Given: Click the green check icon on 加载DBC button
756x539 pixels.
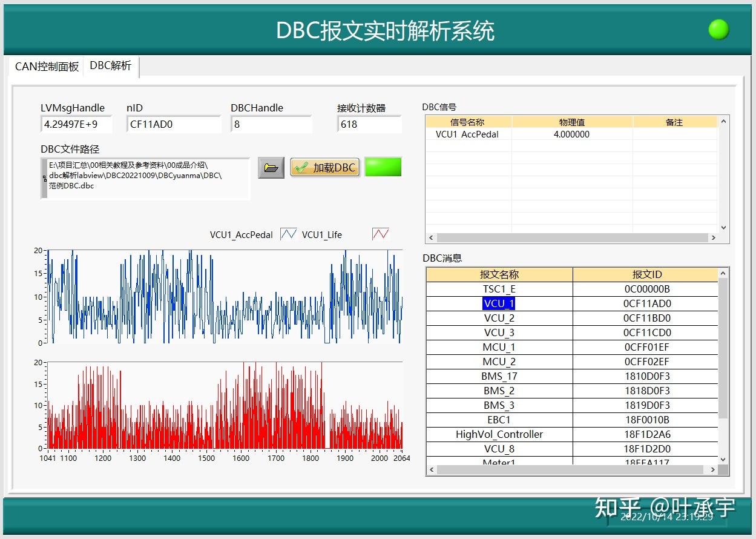Looking at the screenshot, I should click(301, 167).
